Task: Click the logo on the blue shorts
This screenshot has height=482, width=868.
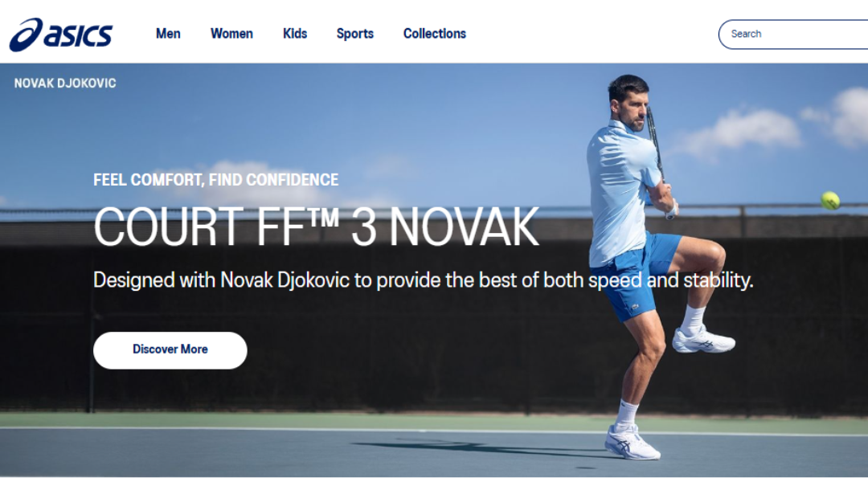Action: 634,307
